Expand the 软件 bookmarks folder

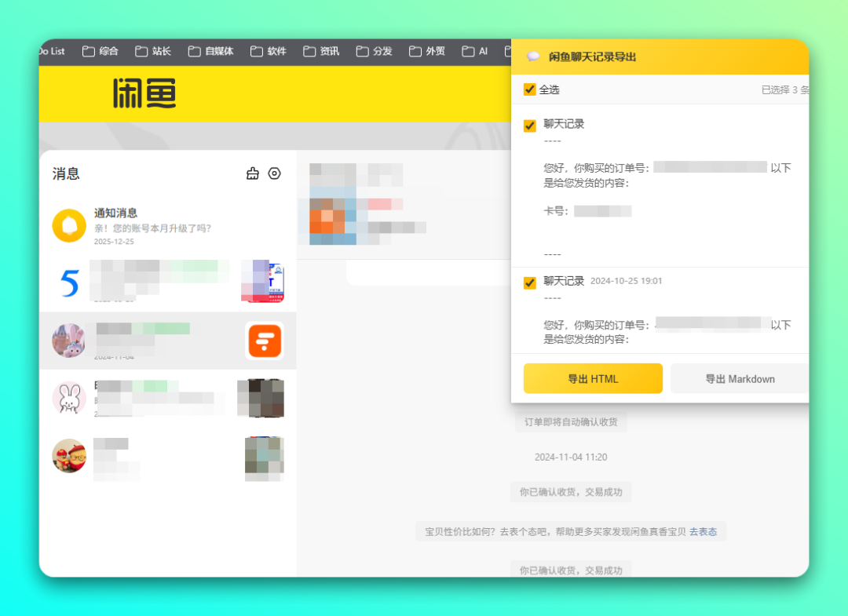[269, 52]
